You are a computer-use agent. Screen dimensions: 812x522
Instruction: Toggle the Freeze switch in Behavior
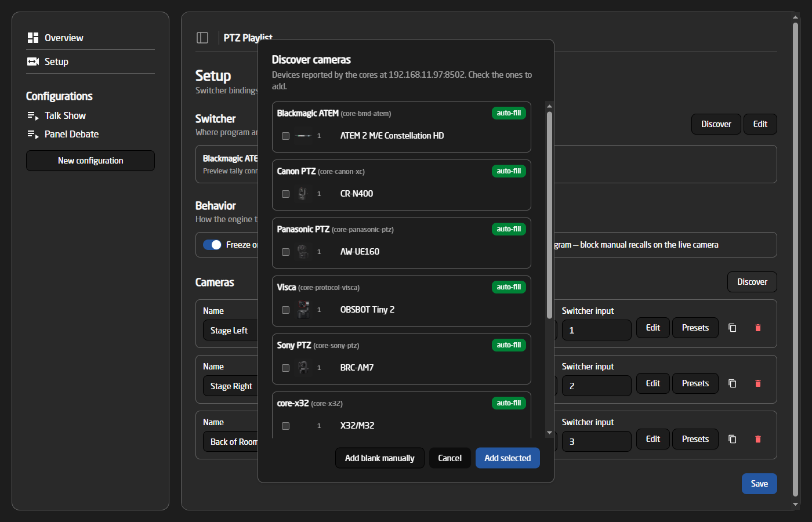click(x=212, y=245)
